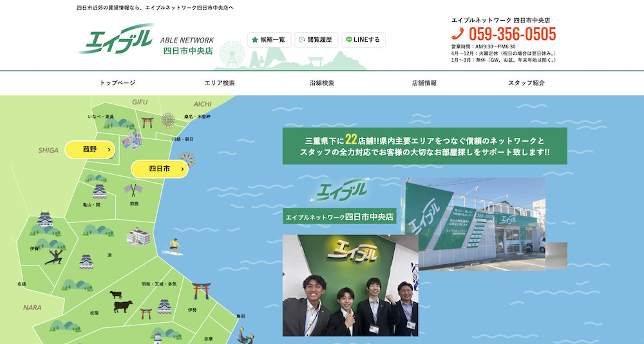
Task: Open the 店舗情報 menu item
Action: (424, 83)
